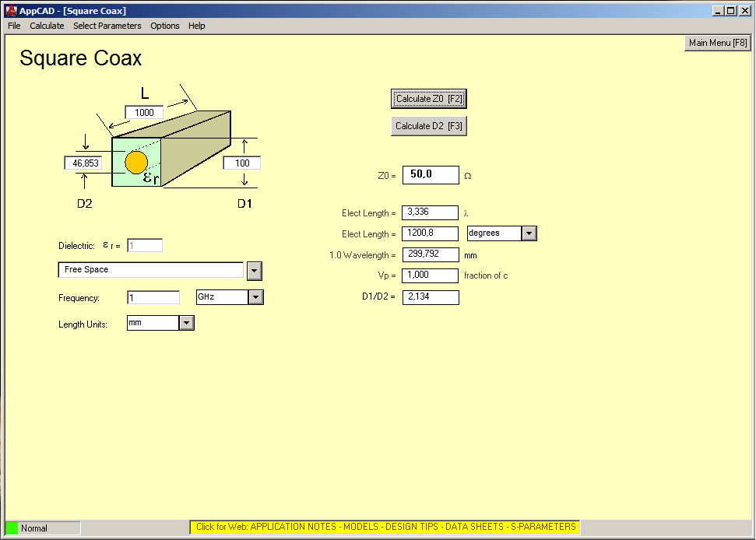Click the D1 field showing 100
This screenshot has width=756, height=540.
241,163
